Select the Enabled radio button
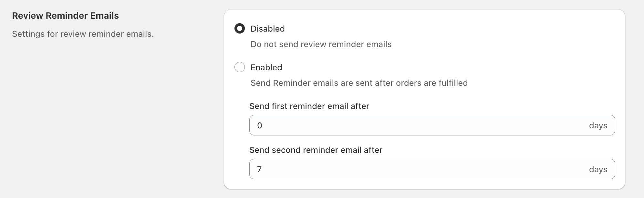Screen dimensions: 644x198 pyautogui.click(x=240, y=67)
